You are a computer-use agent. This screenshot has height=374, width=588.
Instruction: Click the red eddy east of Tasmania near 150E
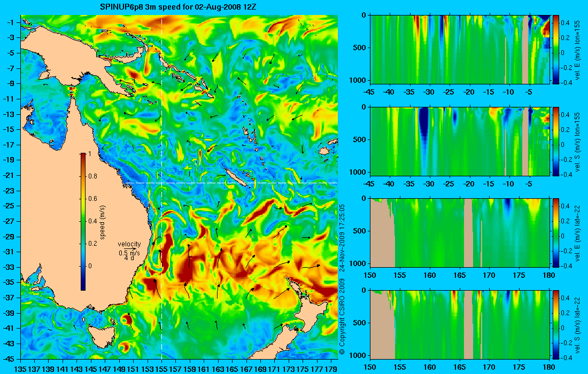tap(126, 320)
